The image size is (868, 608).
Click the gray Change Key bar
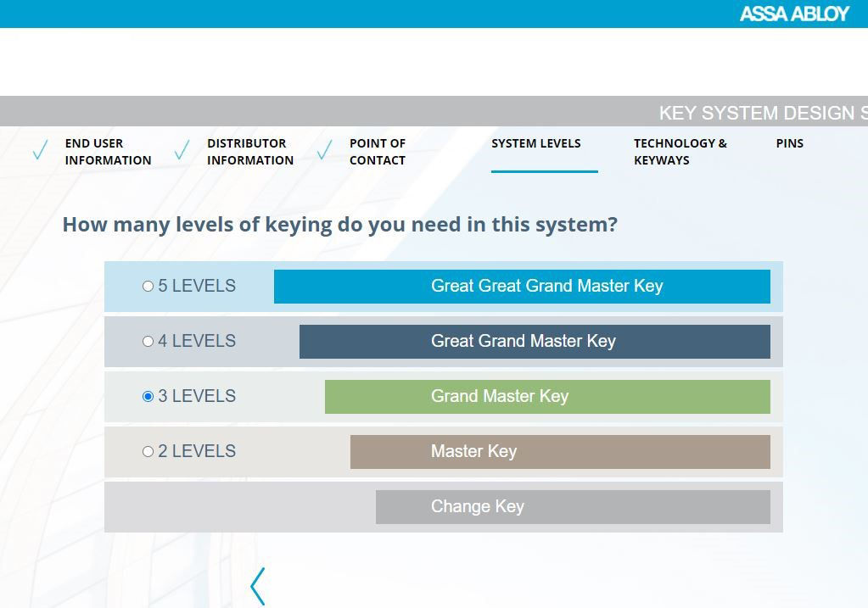point(573,507)
